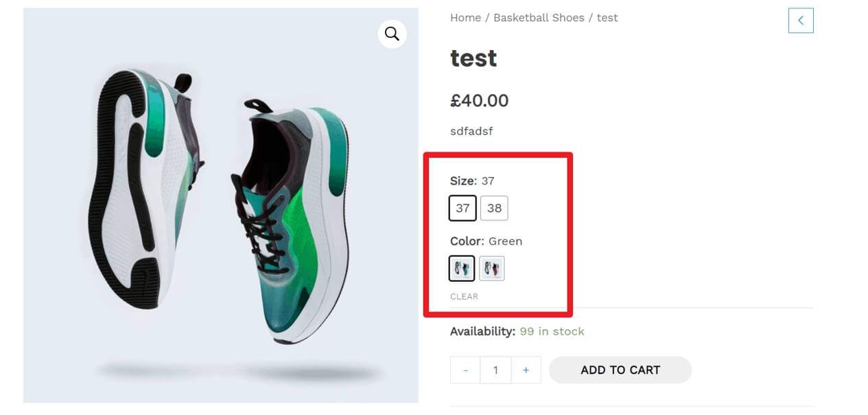Click the back chevron arrow at top right
Image resolution: width=868 pixels, height=415 pixels.
click(x=801, y=20)
